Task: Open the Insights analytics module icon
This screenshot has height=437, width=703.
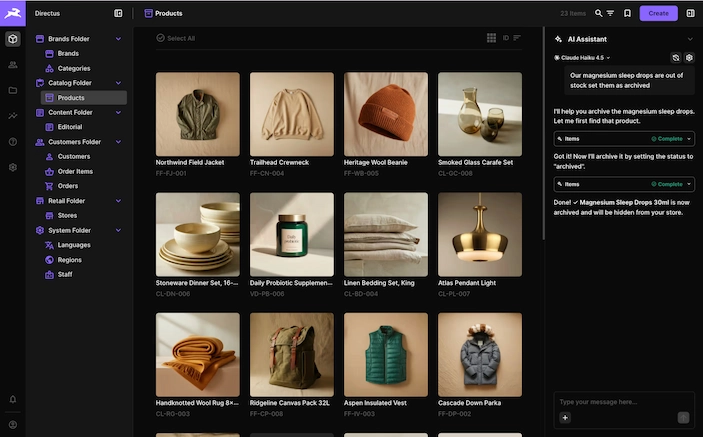Action: tap(13, 116)
